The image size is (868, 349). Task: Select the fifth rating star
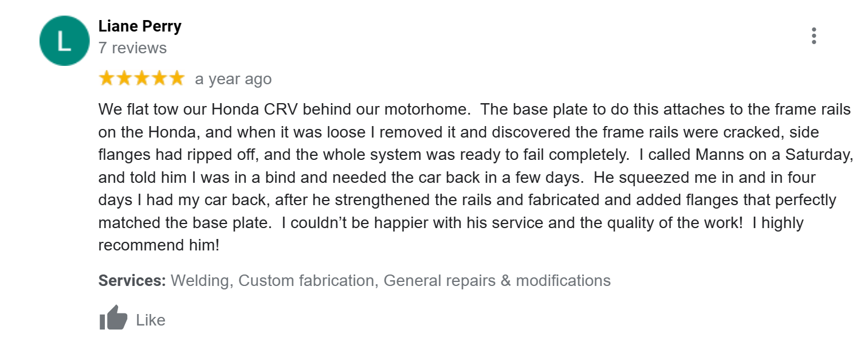[x=176, y=79]
